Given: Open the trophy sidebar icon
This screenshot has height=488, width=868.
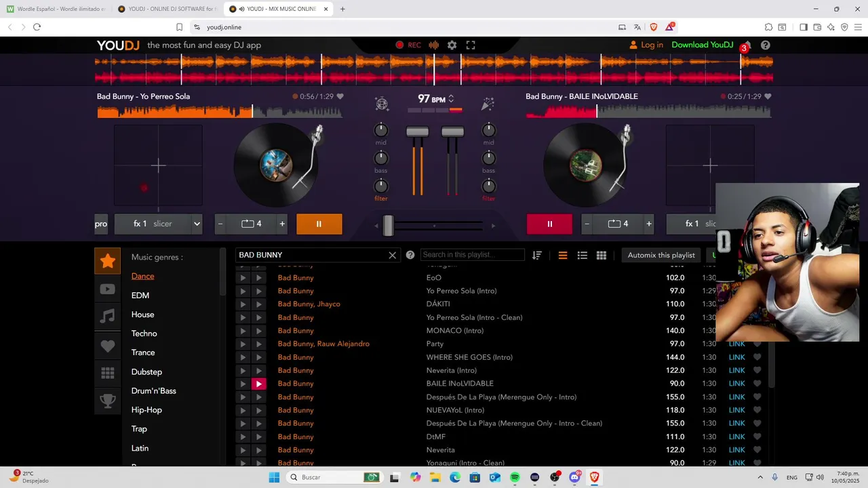Looking at the screenshot, I should tap(107, 401).
